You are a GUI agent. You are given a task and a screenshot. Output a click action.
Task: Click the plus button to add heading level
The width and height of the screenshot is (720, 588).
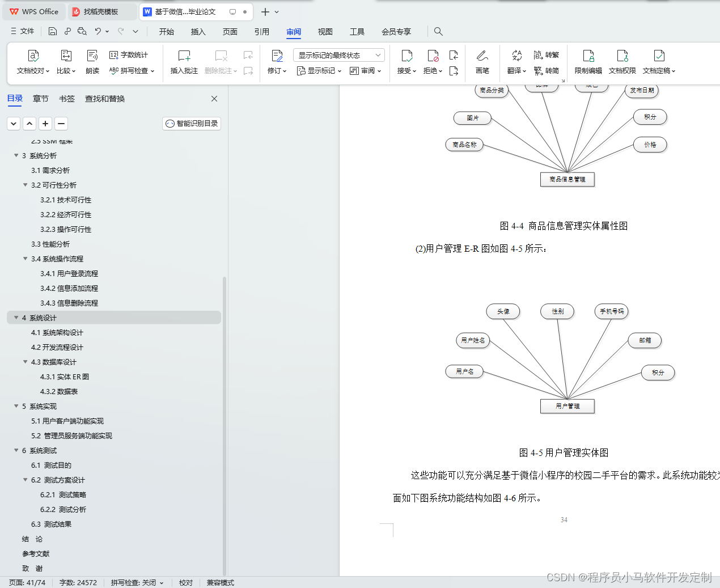click(45, 123)
